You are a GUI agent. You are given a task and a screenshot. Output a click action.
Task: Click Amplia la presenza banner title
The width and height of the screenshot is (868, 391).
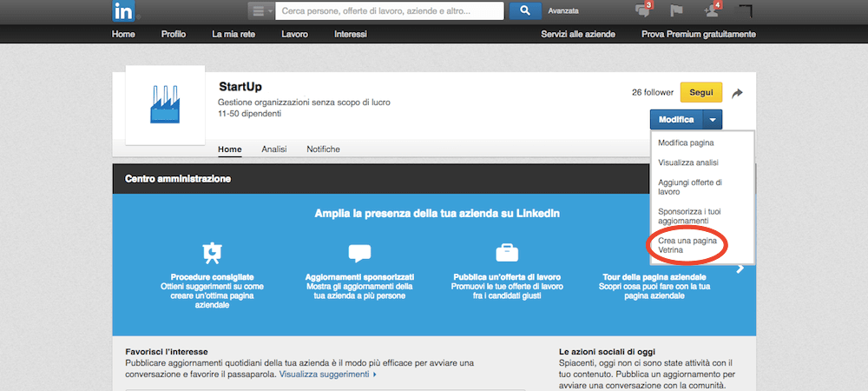pyautogui.click(x=437, y=213)
